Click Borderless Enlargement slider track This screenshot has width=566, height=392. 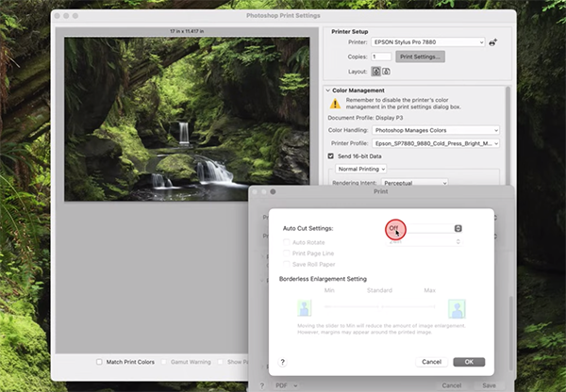(x=380, y=306)
